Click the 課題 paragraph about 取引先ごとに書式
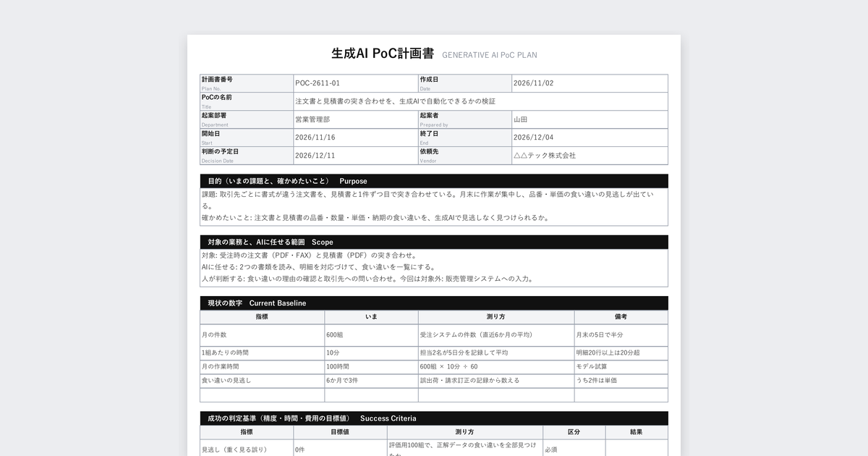This screenshot has width=868, height=456. click(427, 200)
